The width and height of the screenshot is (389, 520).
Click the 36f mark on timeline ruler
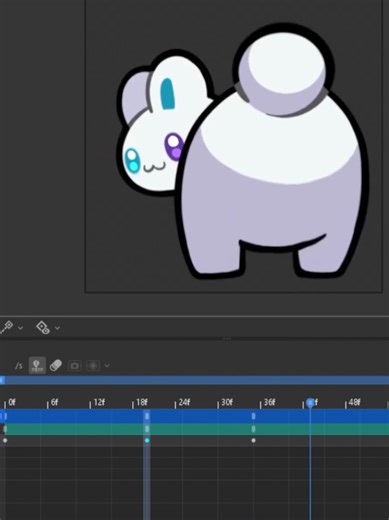point(269,402)
